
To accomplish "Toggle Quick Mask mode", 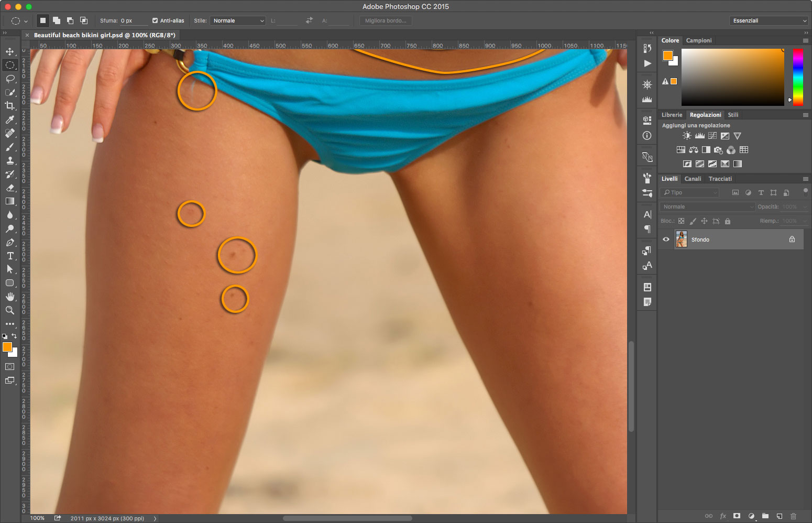I will coord(10,366).
